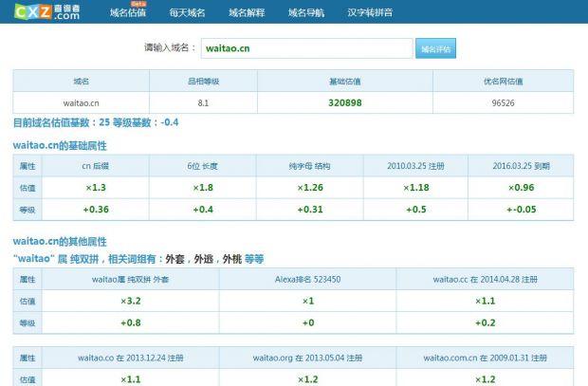Select the ×0.96 multiplier value
588x386 pixels.
pos(521,188)
